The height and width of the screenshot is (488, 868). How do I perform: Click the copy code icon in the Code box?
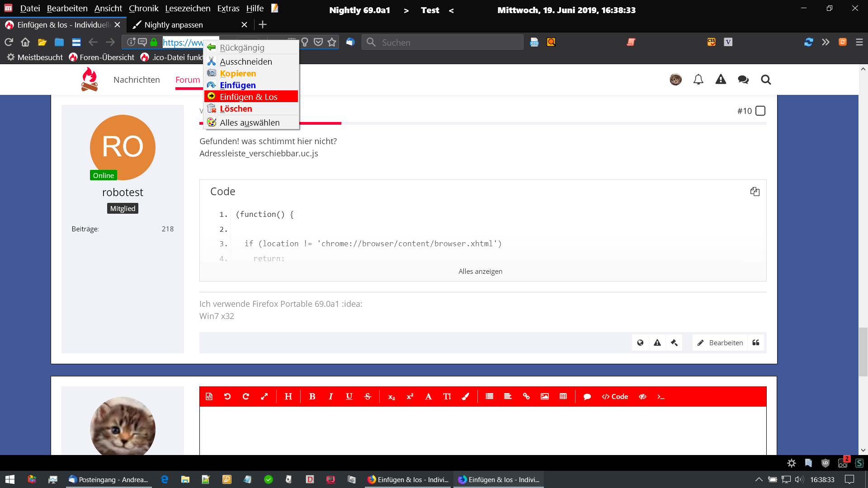[x=755, y=192]
